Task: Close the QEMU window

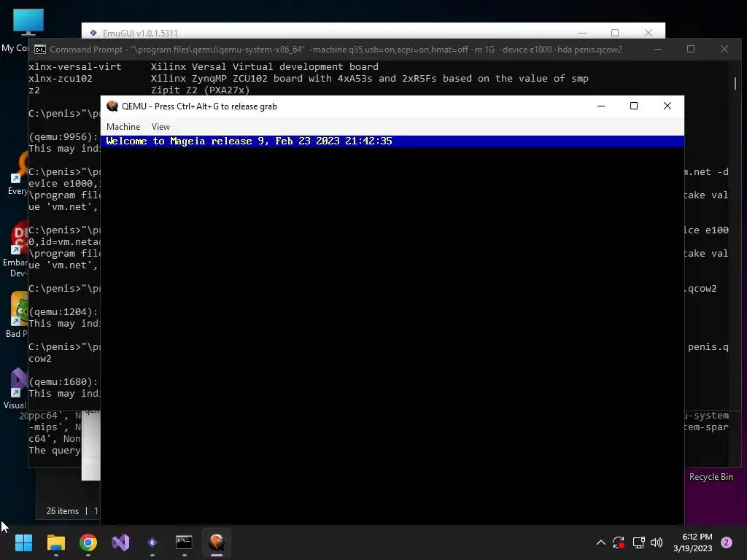Action: coord(667,106)
